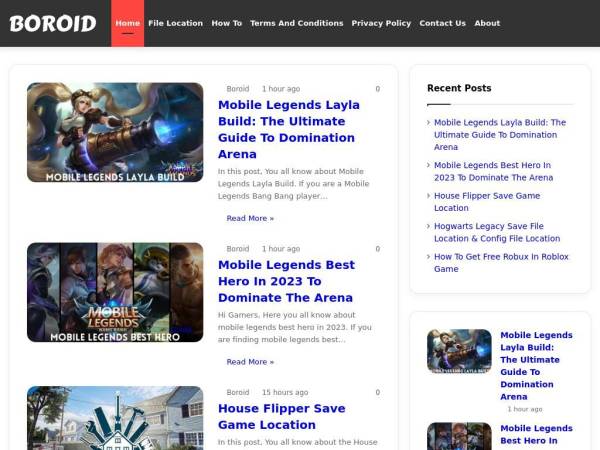The height and width of the screenshot is (450, 600).
Task: Open the Recent Posts link for Layla Build
Action: click(500, 135)
